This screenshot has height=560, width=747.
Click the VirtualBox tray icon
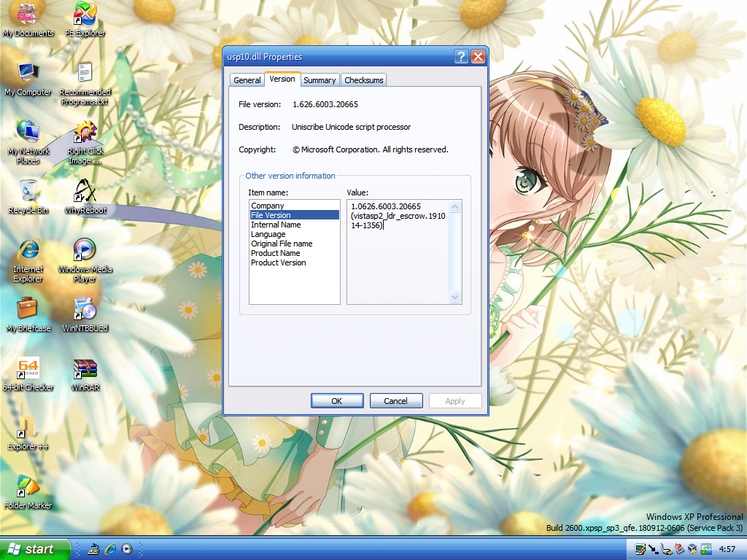(692, 550)
